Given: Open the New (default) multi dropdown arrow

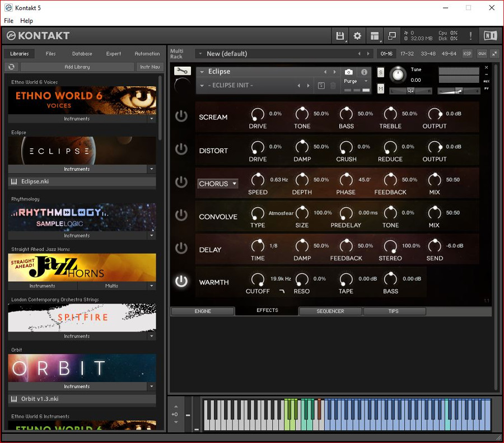Looking at the screenshot, I should click(200, 54).
